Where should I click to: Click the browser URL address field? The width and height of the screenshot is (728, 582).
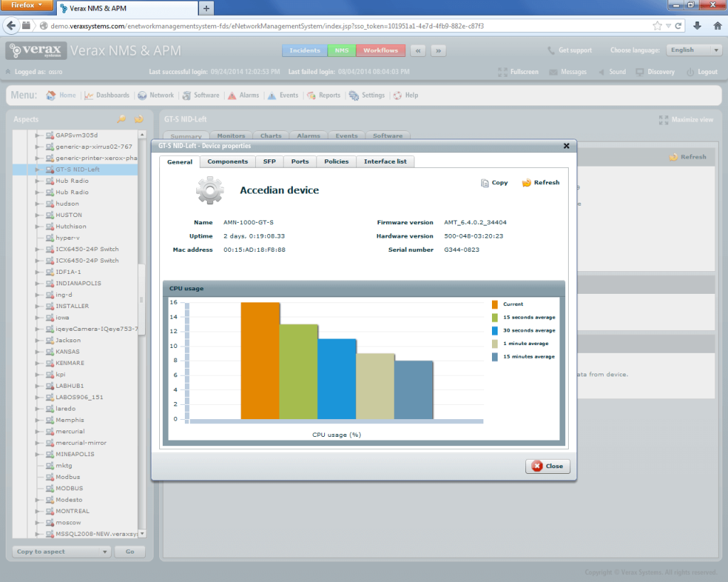click(x=343, y=26)
